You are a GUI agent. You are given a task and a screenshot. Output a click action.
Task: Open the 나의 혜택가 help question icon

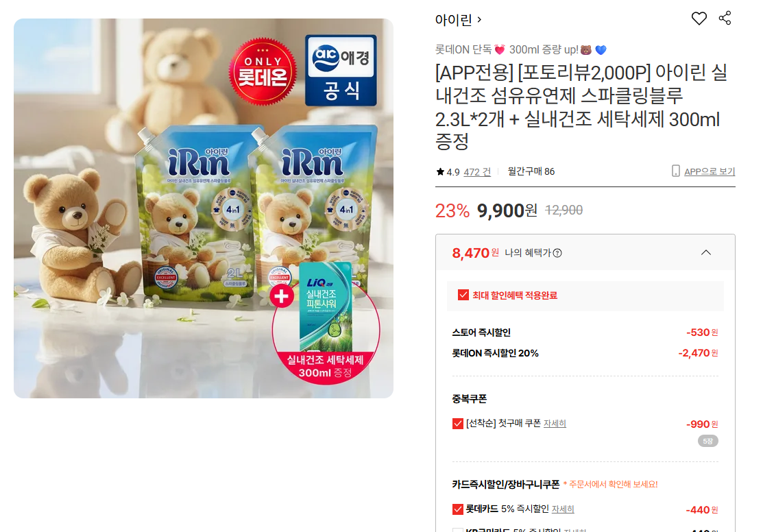(x=557, y=253)
